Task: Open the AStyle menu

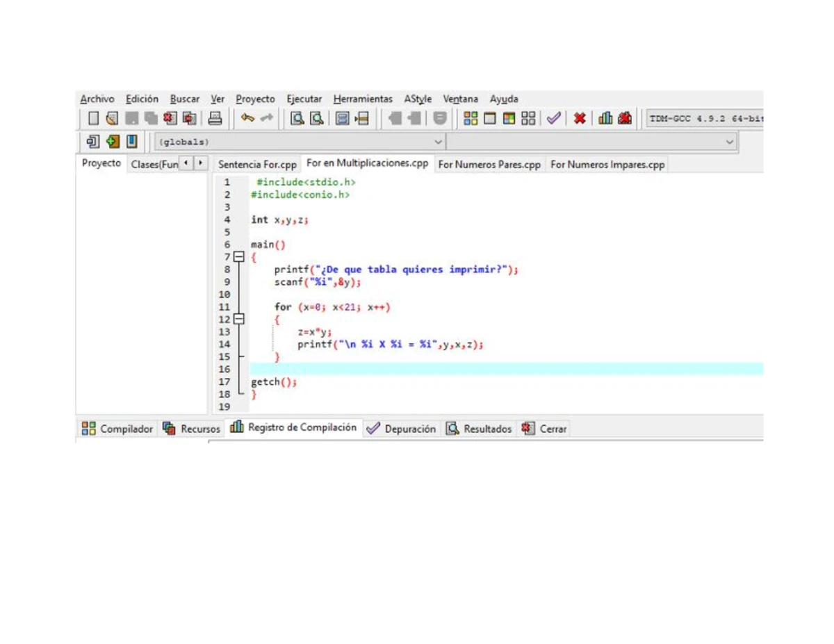Action: [418, 99]
